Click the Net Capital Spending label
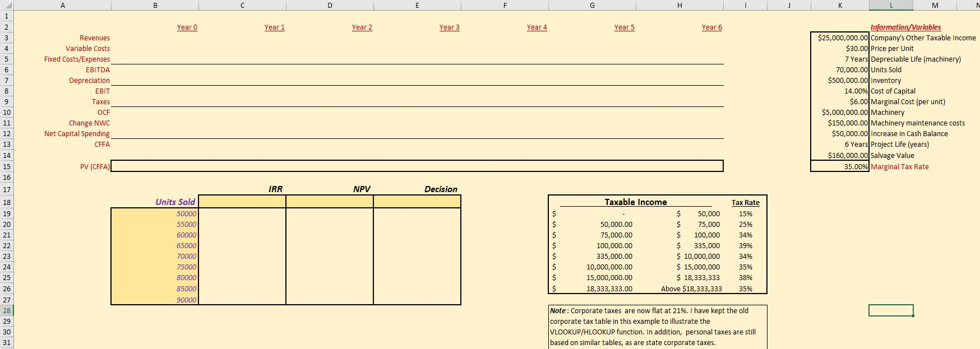 coord(77,134)
